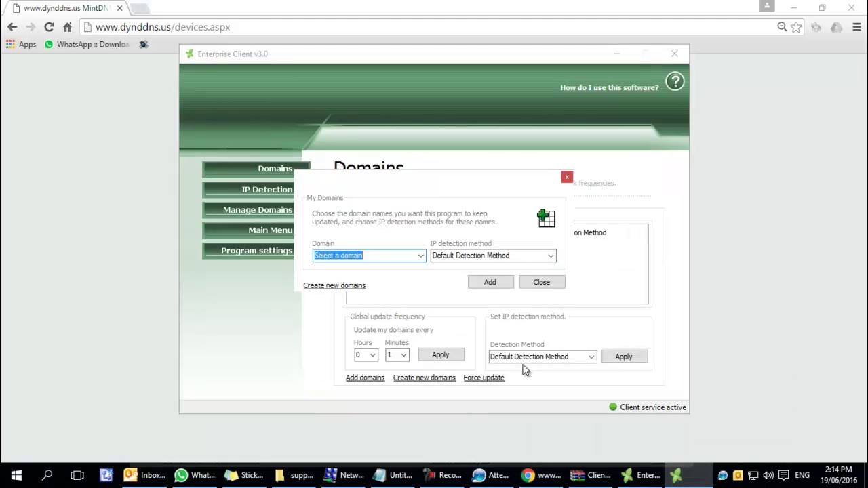Image resolution: width=868 pixels, height=488 pixels.
Task: Go back in Chrome browser
Action: [12, 27]
